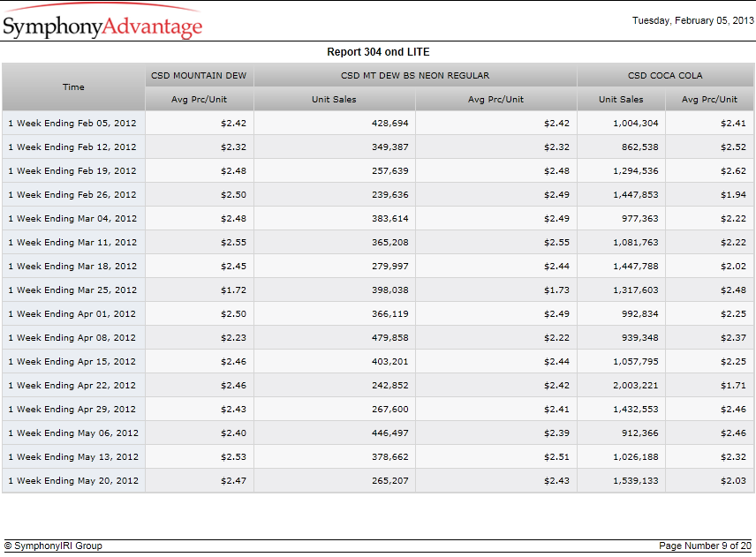Click the CSD COCA COLA column group header

pyautogui.click(x=665, y=76)
